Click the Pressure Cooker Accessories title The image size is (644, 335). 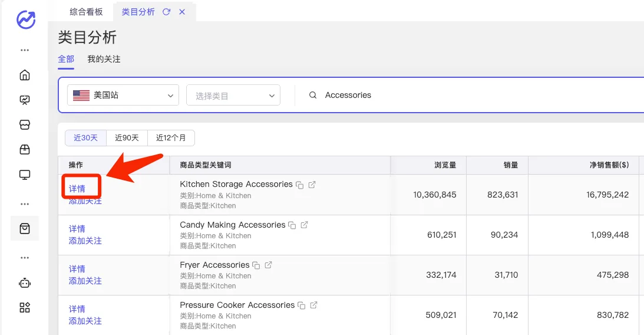pos(237,305)
